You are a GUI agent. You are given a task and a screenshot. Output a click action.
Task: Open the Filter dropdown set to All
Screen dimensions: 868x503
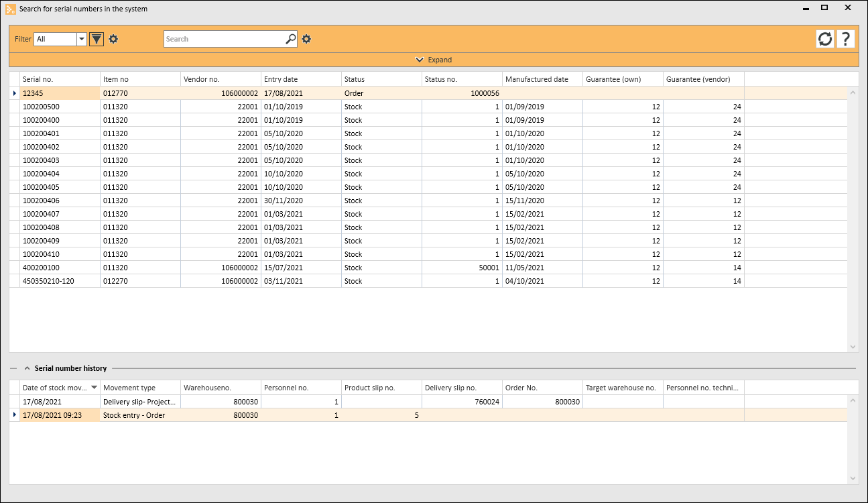[82, 39]
